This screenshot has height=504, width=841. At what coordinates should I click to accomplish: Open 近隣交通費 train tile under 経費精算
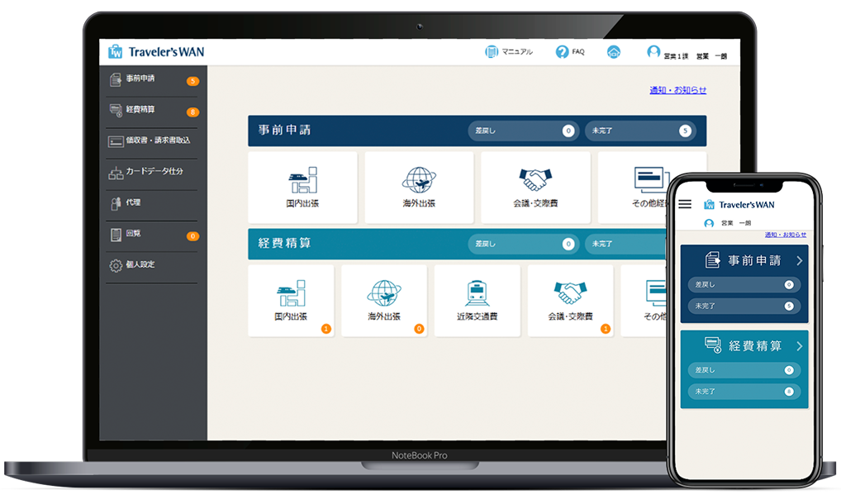coord(478,300)
